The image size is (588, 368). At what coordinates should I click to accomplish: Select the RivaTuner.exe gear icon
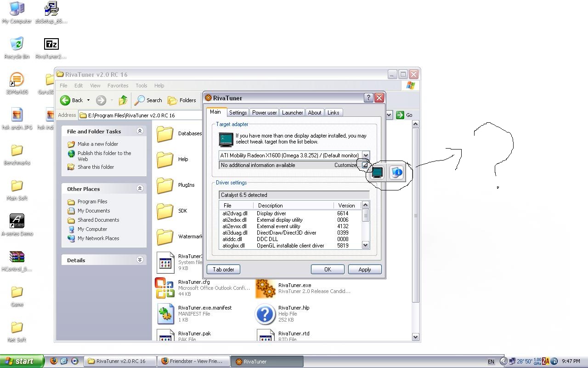265,288
